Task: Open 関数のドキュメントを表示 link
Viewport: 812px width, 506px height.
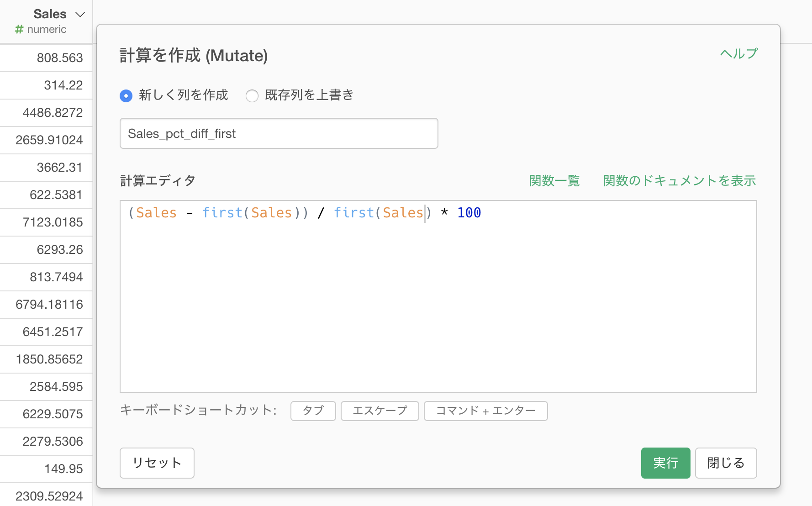Action: (x=679, y=181)
